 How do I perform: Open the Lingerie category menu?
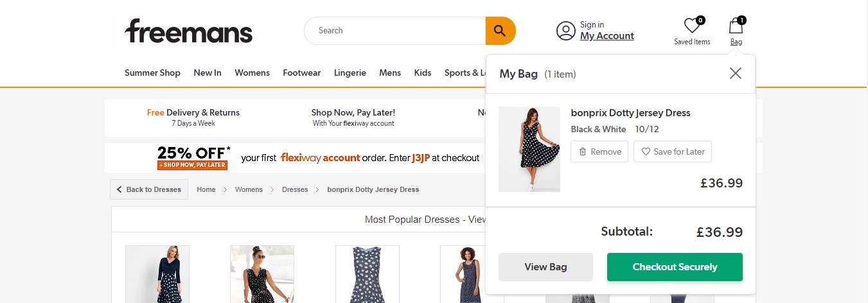350,73
